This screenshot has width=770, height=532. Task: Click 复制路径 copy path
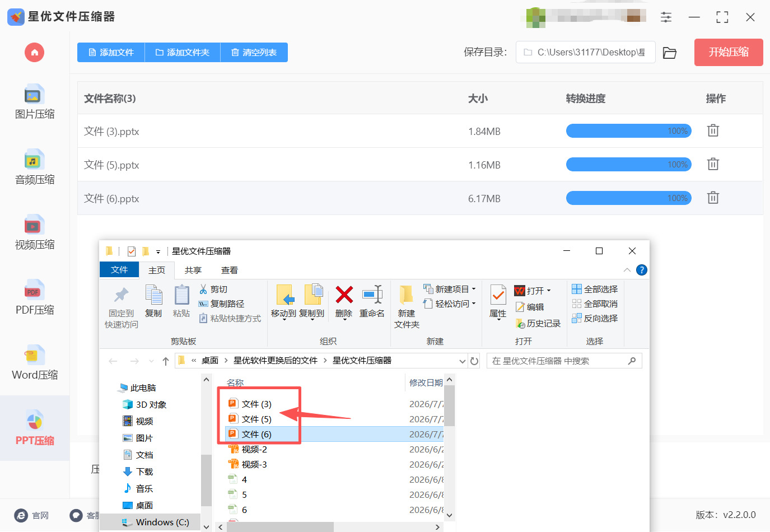(x=222, y=304)
